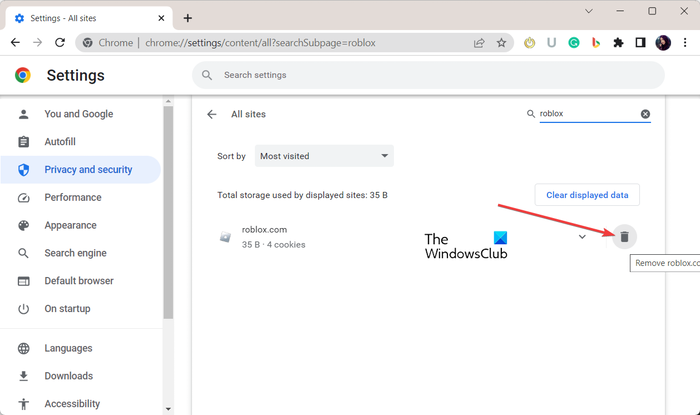700x415 pixels.
Task: Click the browser Forward arrow button
Action: point(38,42)
